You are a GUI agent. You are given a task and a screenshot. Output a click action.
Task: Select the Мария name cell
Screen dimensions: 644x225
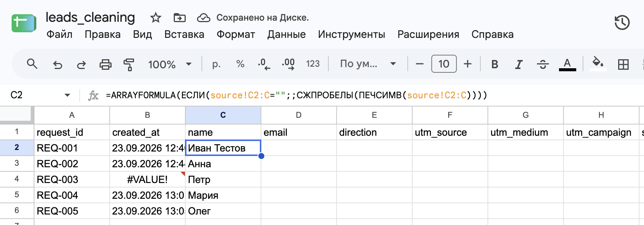[x=223, y=195]
